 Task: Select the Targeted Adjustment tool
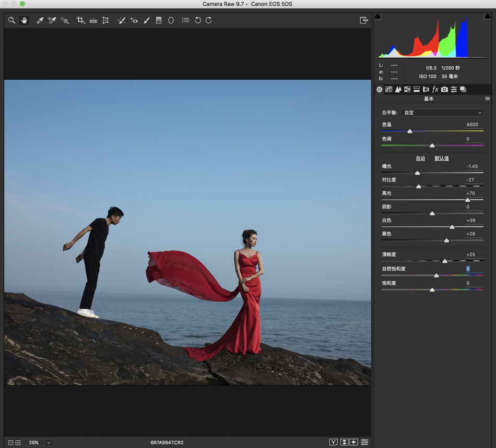(x=65, y=20)
